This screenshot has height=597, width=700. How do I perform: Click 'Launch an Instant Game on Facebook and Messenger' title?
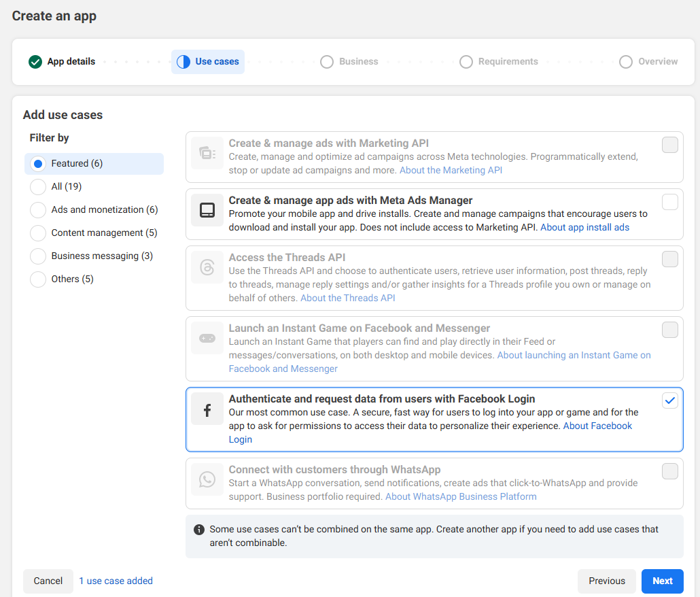click(x=360, y=328)
